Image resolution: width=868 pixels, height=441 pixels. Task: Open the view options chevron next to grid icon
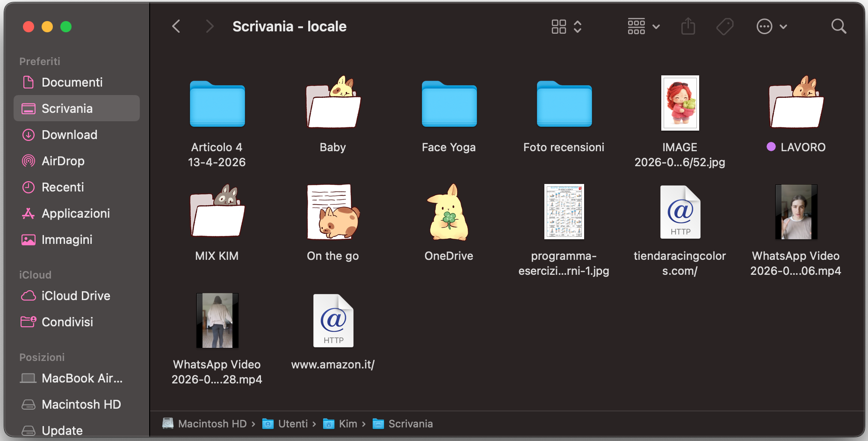pos(578,27)
